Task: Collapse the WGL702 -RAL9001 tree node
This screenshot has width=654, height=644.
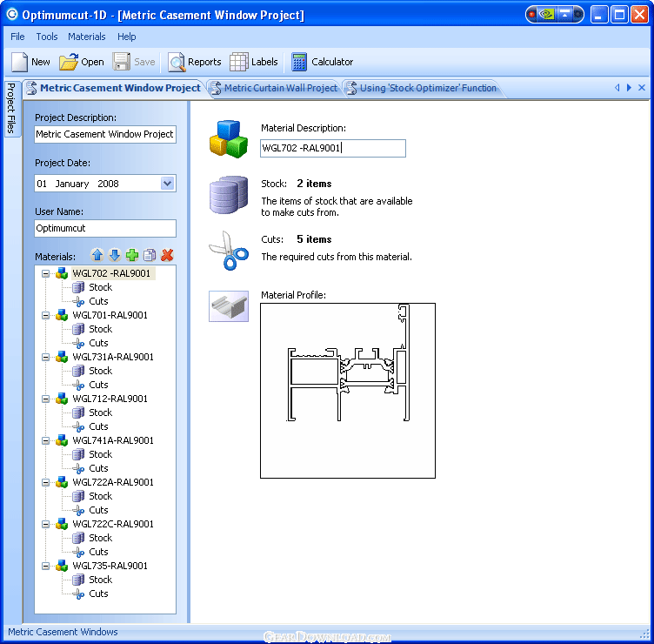Action: pos(45,274)
